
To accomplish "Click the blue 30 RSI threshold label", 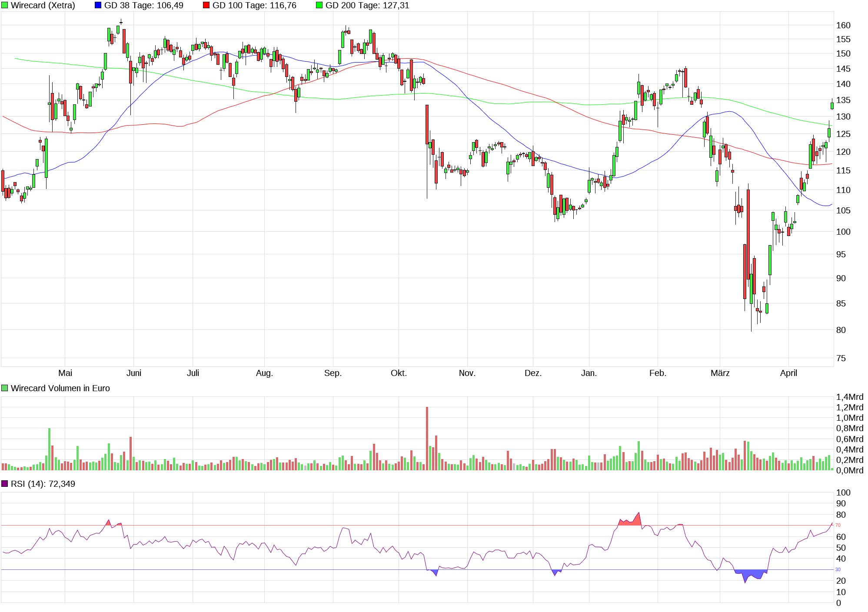I will coord(838,569).
